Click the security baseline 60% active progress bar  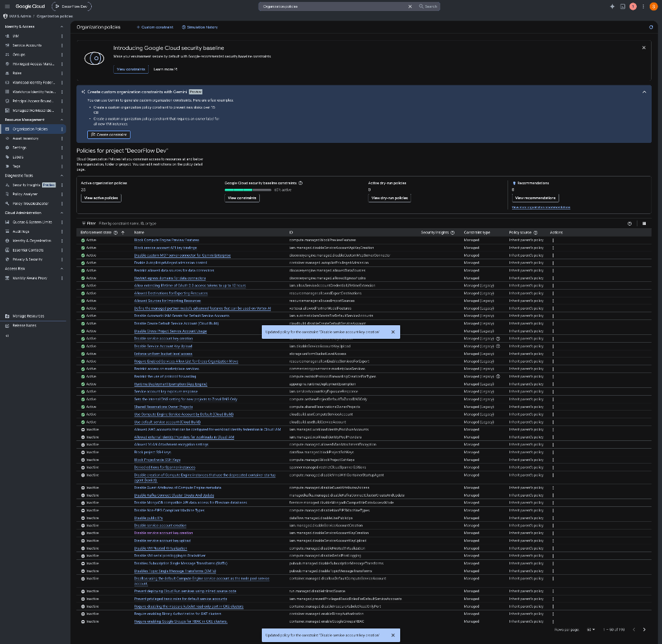pos(248,190)
